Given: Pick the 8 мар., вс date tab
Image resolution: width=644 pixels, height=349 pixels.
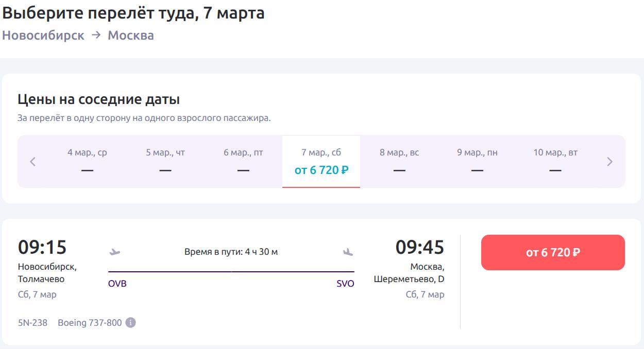Looking at the screenshot, I should (x=399, y=161).
